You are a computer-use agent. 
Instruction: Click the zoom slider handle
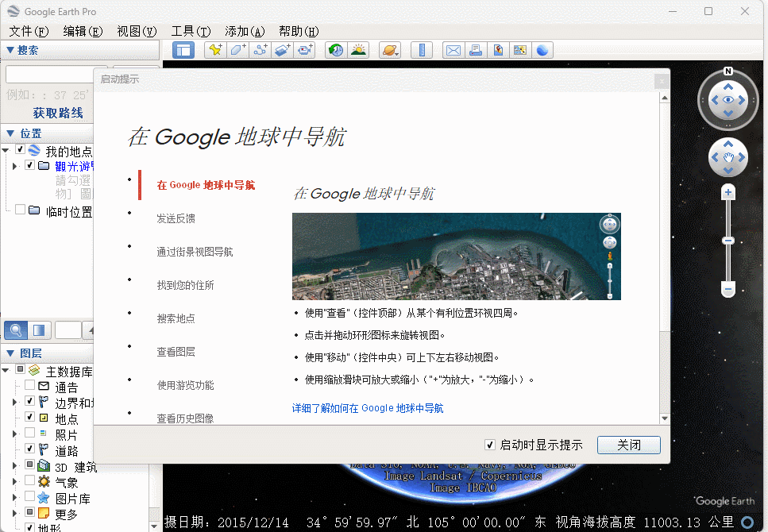727,241
